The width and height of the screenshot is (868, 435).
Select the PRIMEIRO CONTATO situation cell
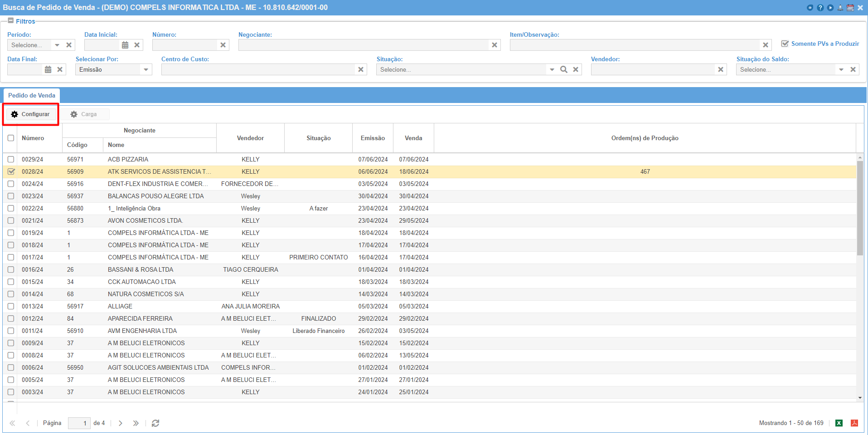pyautogui.click(x=319, y=257)
